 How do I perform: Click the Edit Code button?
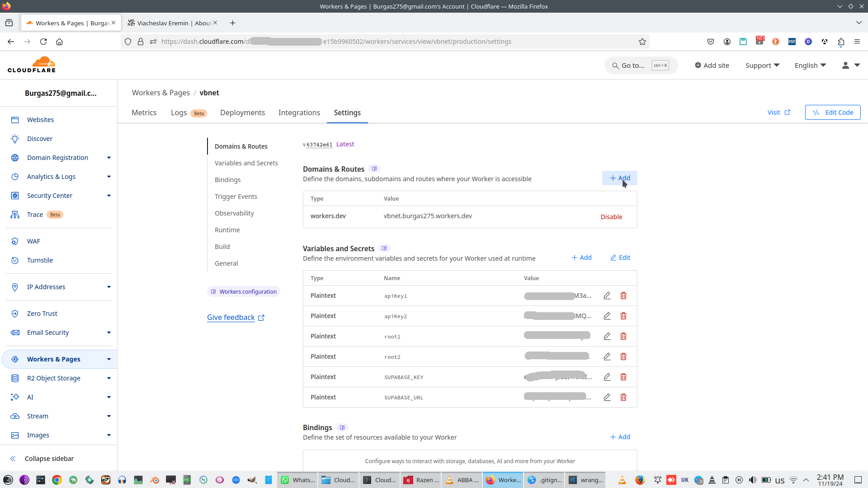pyautogui.click(x=833, y=113)
